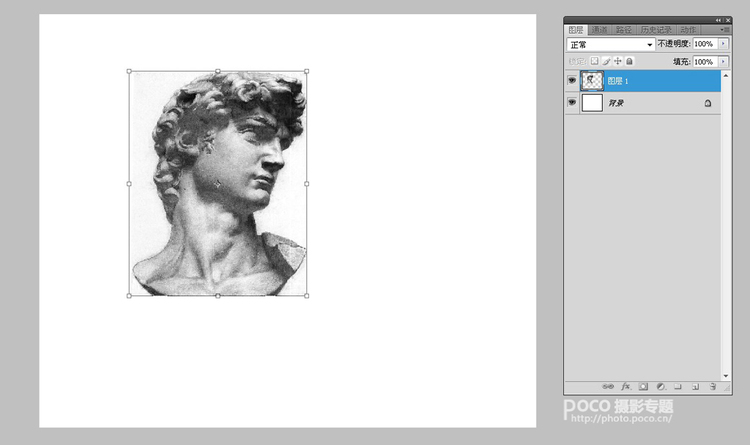The image size is (750, 445).
Task: Open the 填充 slider arrow
Action: [x=723, y=61]
